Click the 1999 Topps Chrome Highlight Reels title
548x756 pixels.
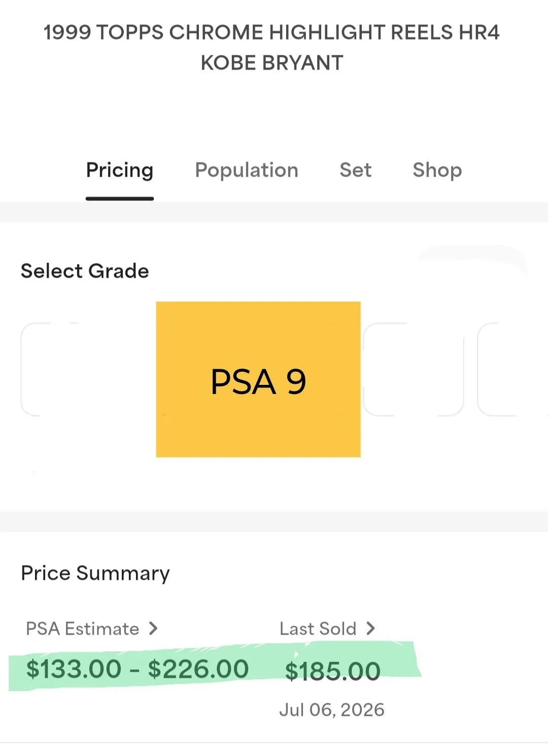pos(271,32)
